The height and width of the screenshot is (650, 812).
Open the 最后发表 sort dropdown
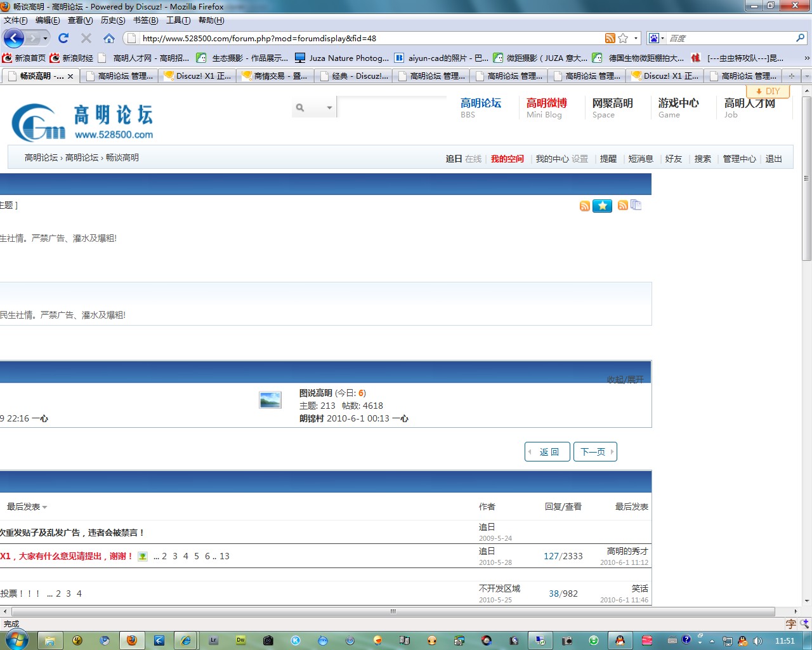(x=27, y=507)
